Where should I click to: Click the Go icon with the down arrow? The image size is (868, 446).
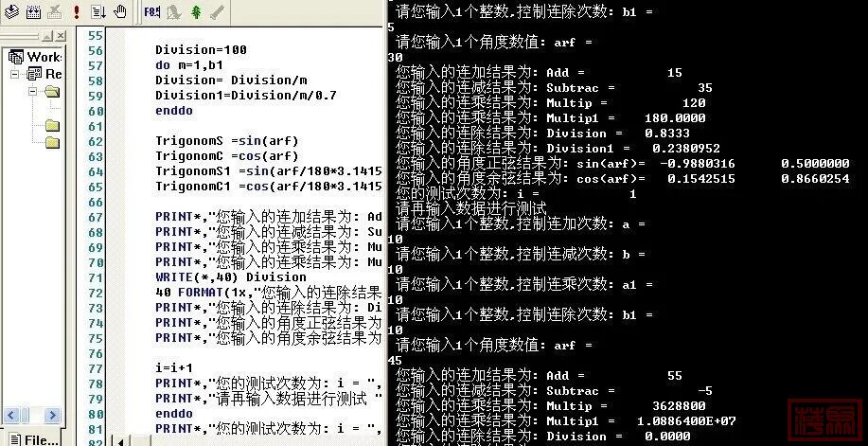tap(97, 12)
